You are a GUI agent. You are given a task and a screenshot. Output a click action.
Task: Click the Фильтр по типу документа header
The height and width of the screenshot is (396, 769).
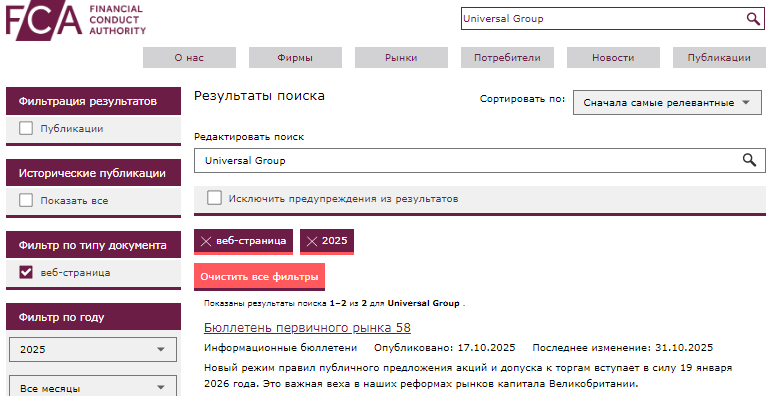[x=93, y=245]
